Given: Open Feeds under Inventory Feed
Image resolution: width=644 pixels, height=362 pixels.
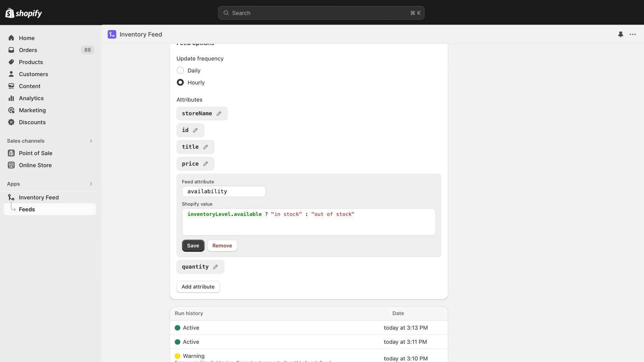Looking at the screenshot, I should coord(27,209).
